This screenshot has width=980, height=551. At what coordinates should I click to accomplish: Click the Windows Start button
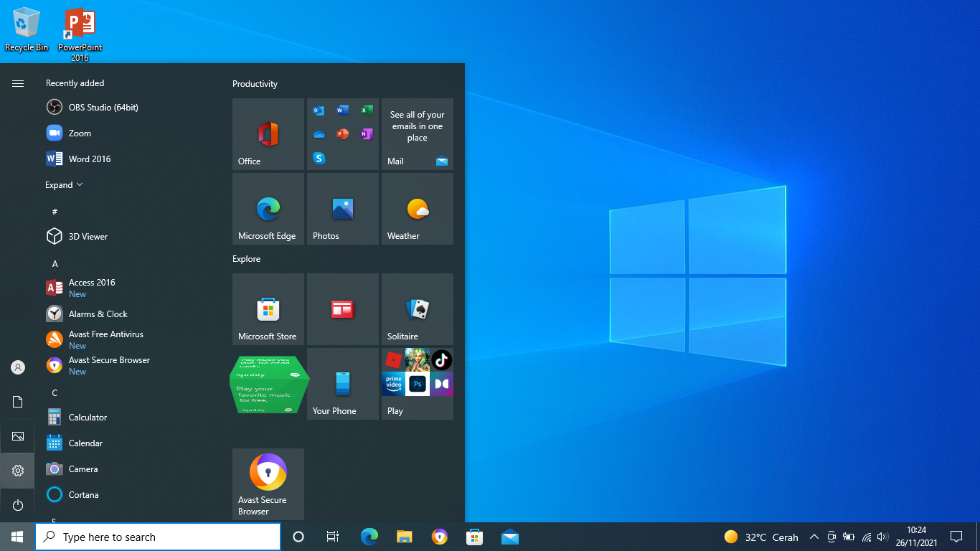[x=17, y=537]
